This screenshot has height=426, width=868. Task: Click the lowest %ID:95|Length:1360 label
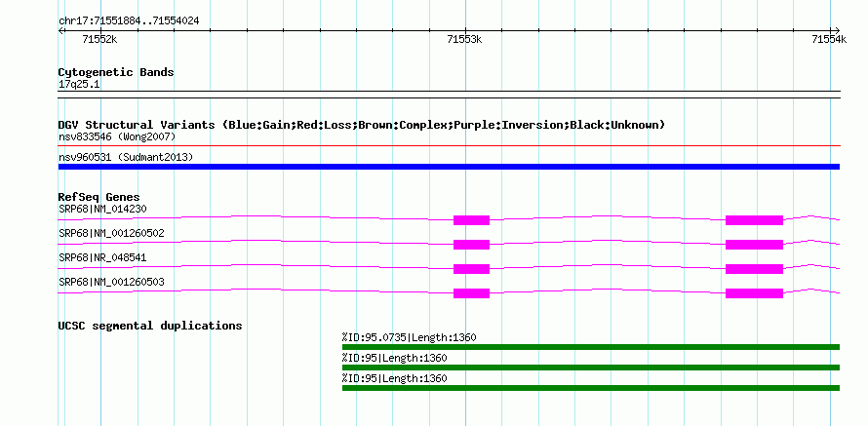(x=395, y=378)
